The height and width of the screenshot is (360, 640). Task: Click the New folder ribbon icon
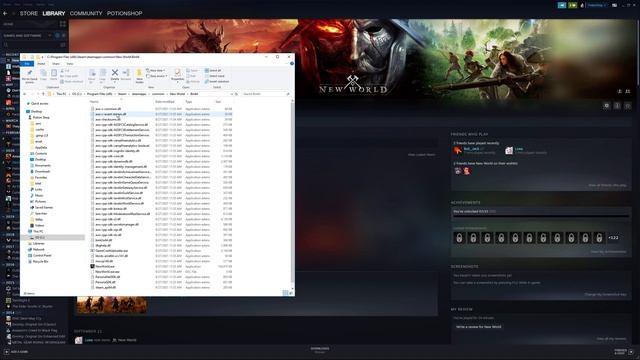(x=139, y=76)
